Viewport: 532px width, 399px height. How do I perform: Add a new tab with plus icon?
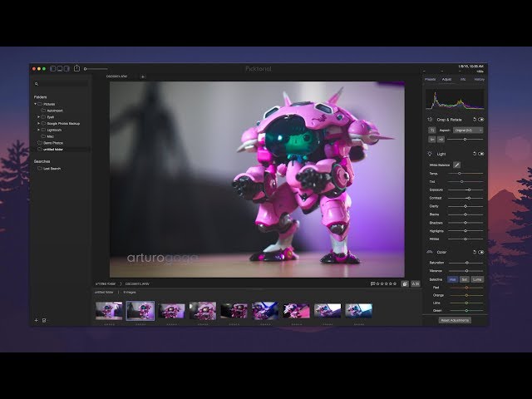[142, 76]
